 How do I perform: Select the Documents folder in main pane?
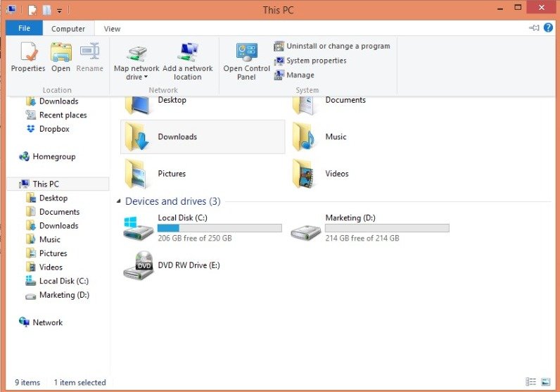[329, 104]
